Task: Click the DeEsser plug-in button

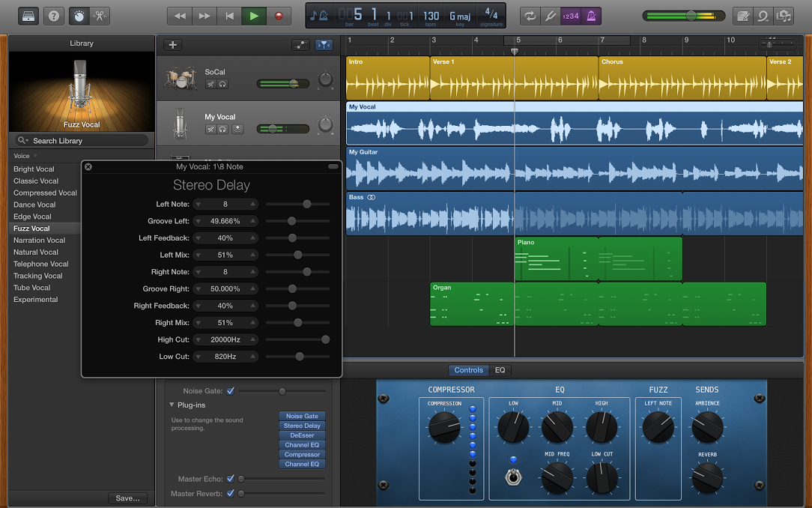Action: click(302, 435)
